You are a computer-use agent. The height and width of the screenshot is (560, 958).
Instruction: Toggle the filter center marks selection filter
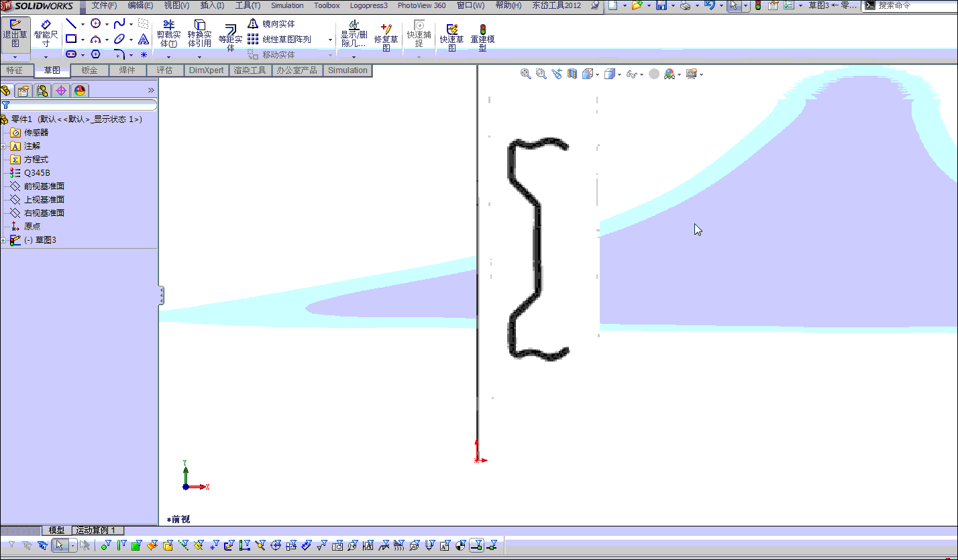(x=276, y=545)
